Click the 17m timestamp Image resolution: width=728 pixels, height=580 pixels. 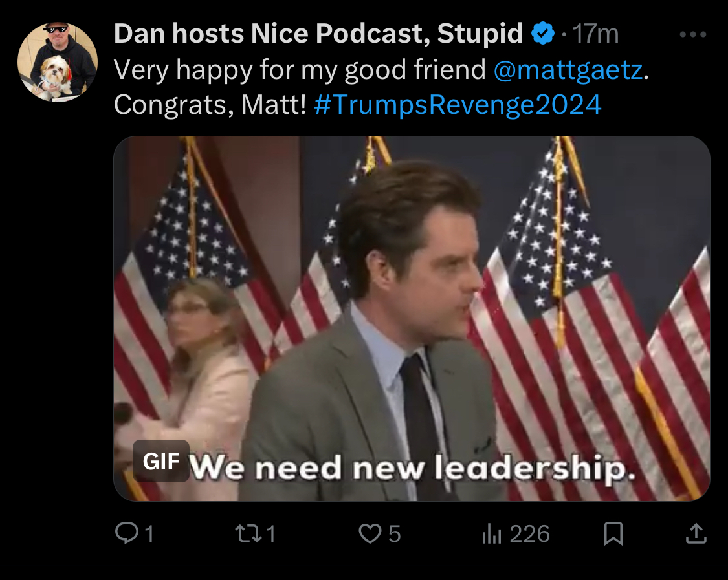pos(595,34)
